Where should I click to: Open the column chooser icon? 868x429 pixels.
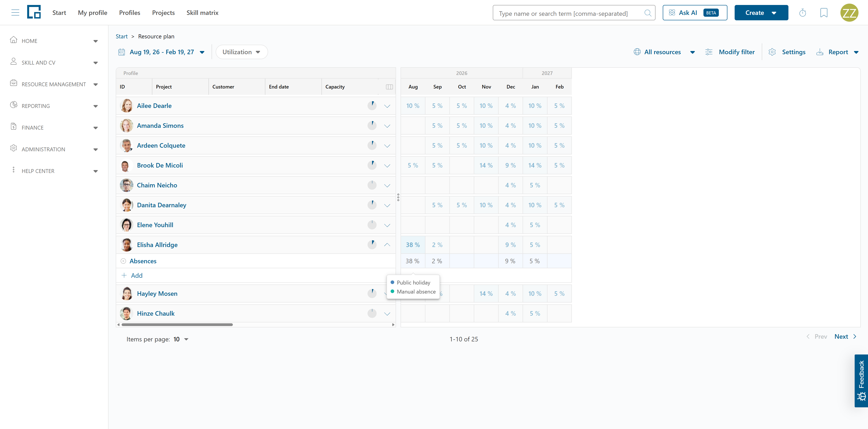(x=389, y=87)
